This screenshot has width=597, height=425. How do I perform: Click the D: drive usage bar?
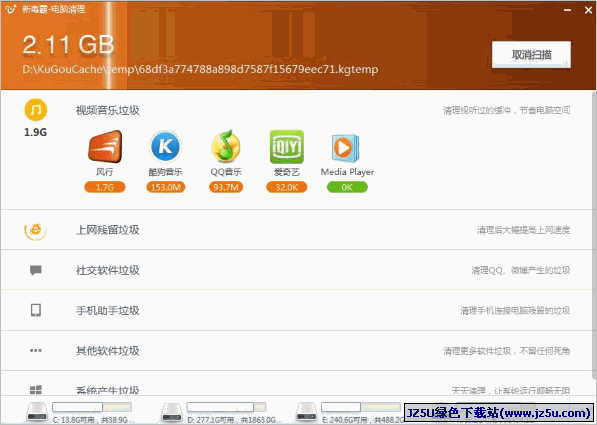click(226, 407)
